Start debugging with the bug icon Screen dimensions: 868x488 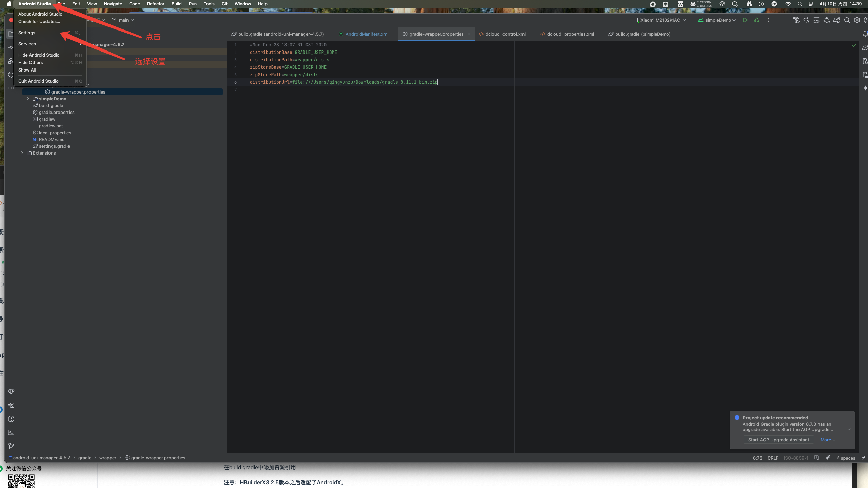click(x=756, y=20)
